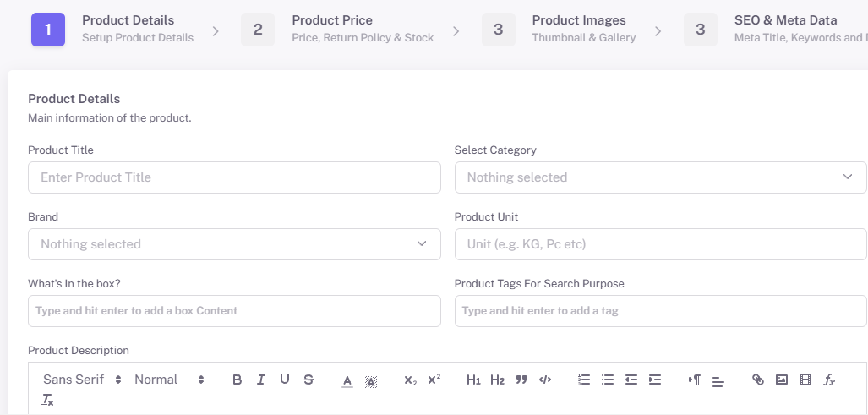The height and width of the screenshot is (415, 868).
Task: Apply italic formatting in editor toolbar
Action: point(260,380)
